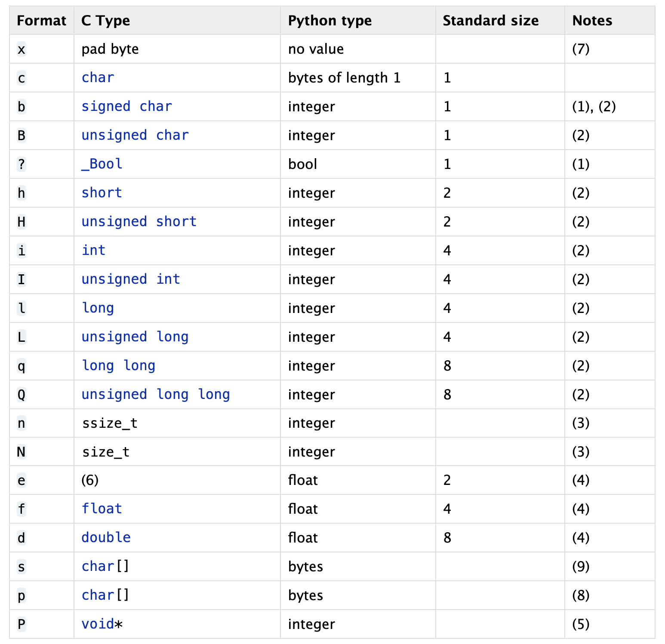Image resolution: width=665 pixels, height=644 pixels.
Task: Select the Format column header
Action: pos(42,21)
